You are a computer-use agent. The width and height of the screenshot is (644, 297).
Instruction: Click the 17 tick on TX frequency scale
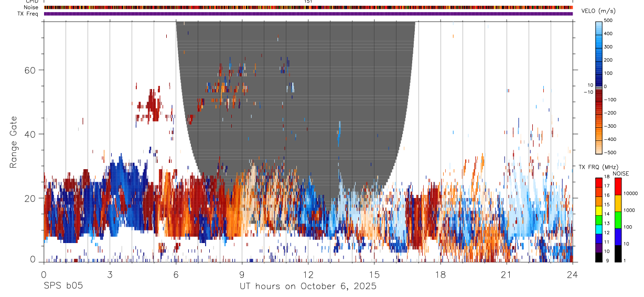pos(607,186)
